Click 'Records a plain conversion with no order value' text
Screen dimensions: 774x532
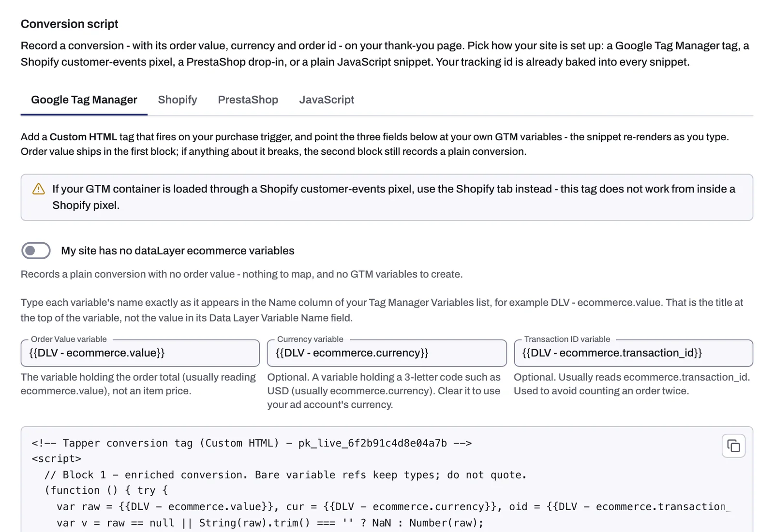click(241, 274)
